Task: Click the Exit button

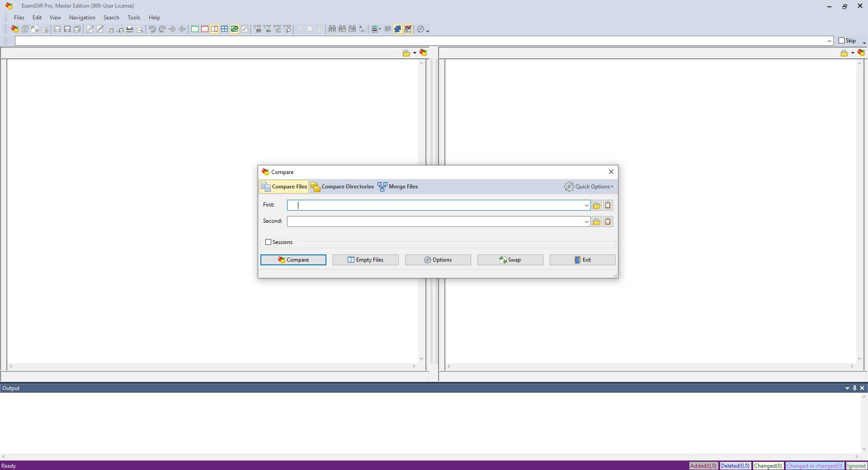Action: click(583, 260)
